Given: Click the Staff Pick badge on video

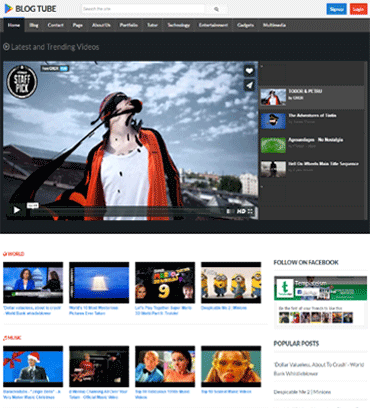Looking at the screenshot, I should point(22,82).
